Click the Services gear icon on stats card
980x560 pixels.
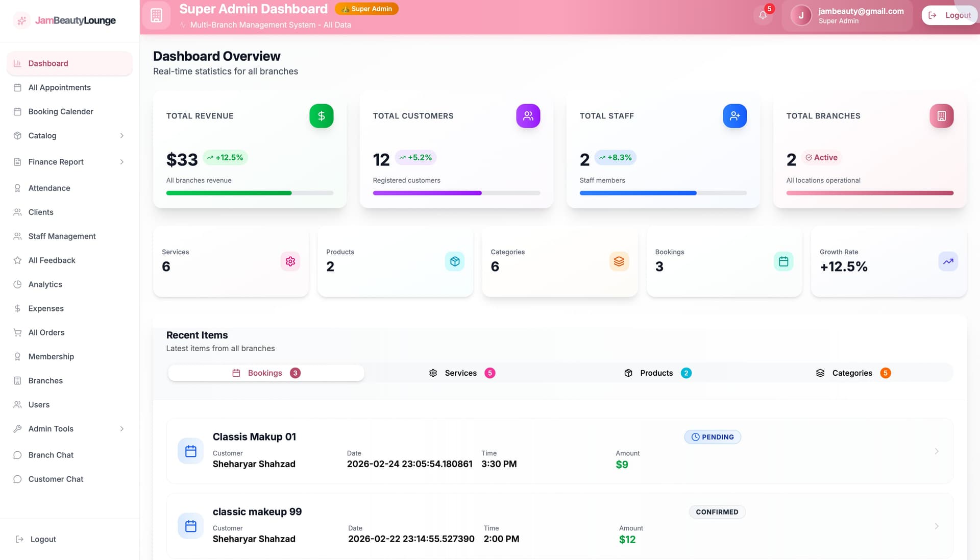click(290, 261)
